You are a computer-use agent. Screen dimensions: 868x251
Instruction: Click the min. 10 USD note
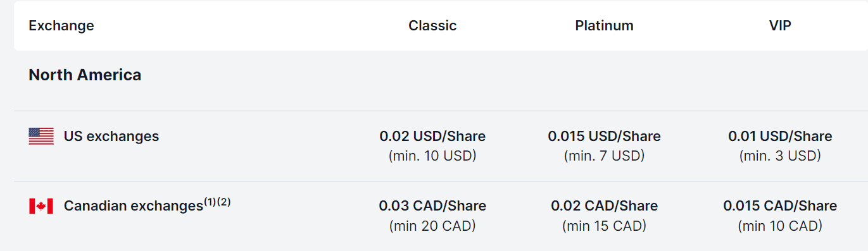(x=432, y=156)
